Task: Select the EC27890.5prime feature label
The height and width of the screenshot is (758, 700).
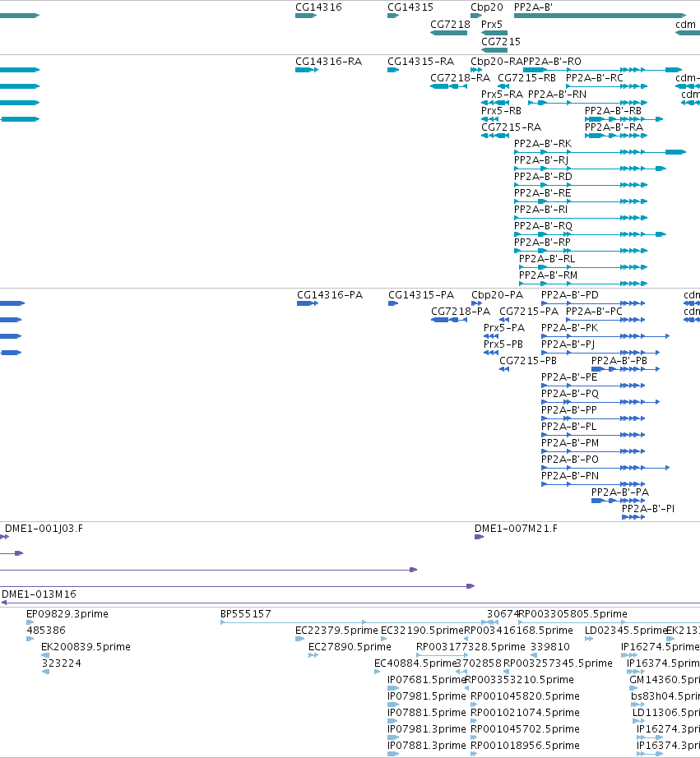Action: (350, 647)
